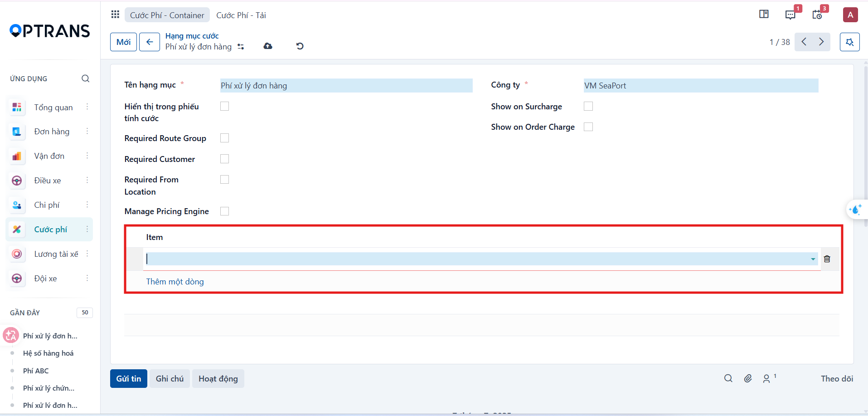
Task: Go to the previous record
Action: (804, 42)
